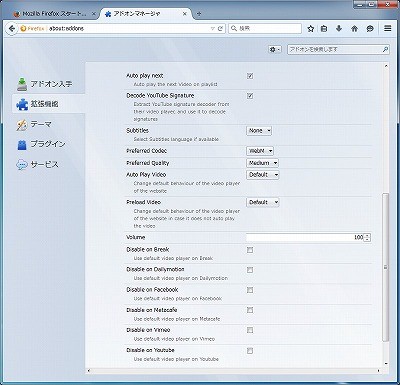Viewport: 400px width, 385px height.
Task: Click the Preload Video label
Action: 143,202
